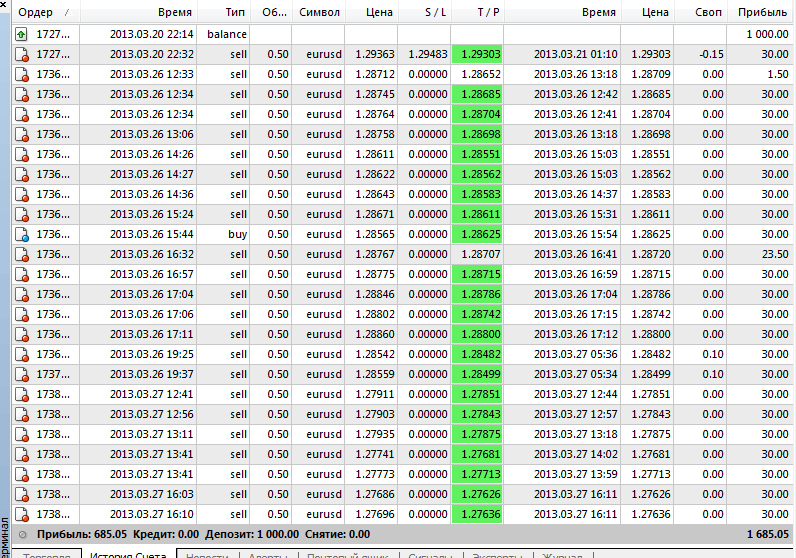Select the summary text Прибыль: 685.05
The width and height of the screenshot is (796, 558).
[x=82, y=535]
